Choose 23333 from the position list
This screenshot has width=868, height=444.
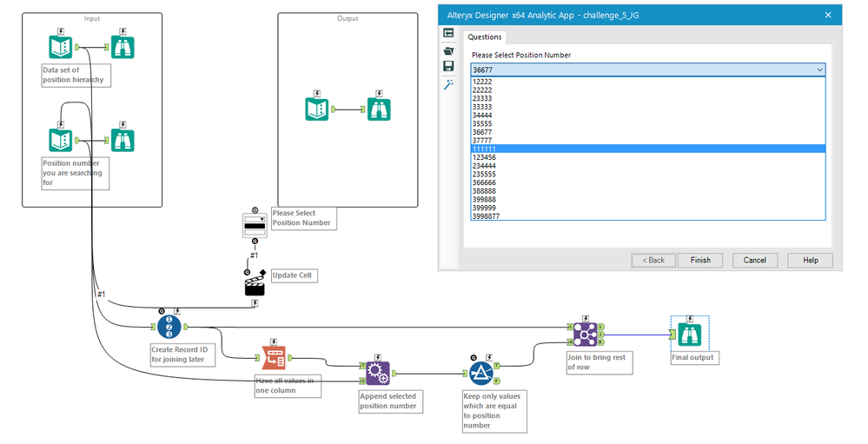coord(648,98)
